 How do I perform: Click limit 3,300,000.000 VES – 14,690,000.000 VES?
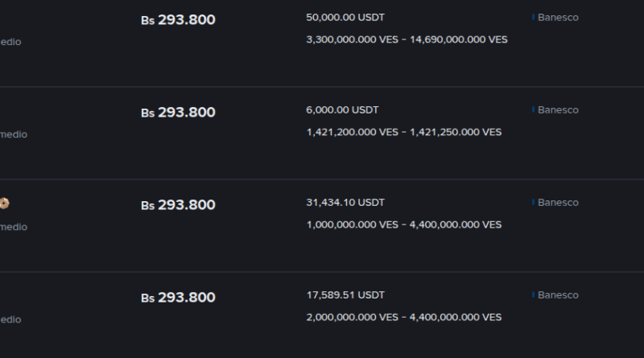click(407, 39)
